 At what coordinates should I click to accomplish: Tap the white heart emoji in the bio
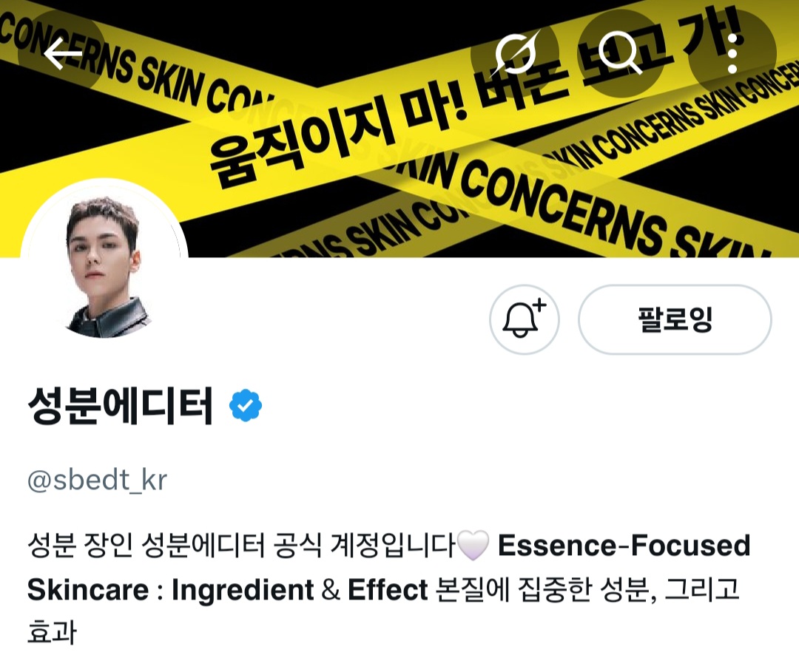[473, 545]
